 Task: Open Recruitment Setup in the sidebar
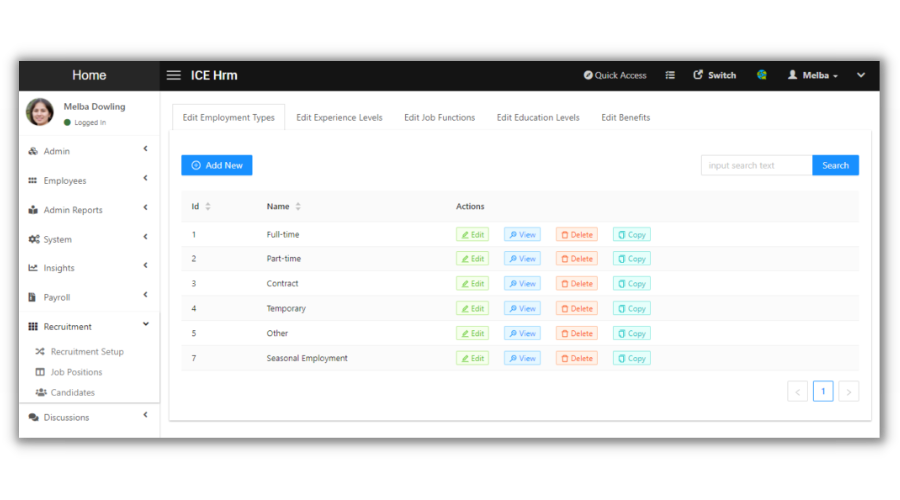point(86,352)
